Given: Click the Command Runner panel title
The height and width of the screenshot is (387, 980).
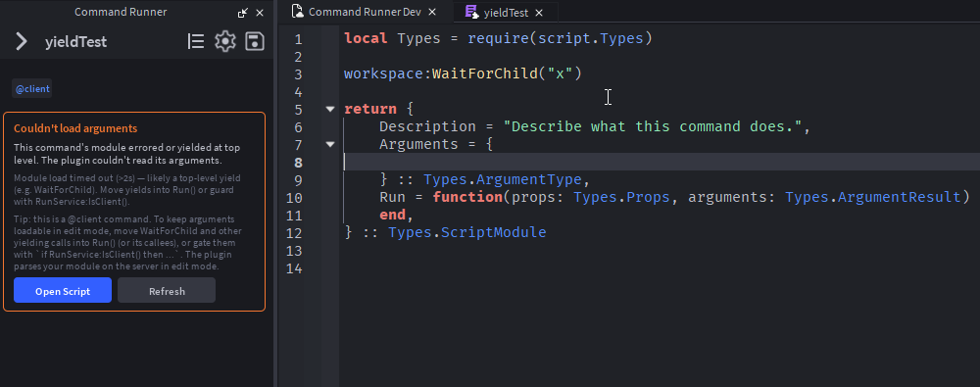Looking at the screenshot, I should 121,12.
